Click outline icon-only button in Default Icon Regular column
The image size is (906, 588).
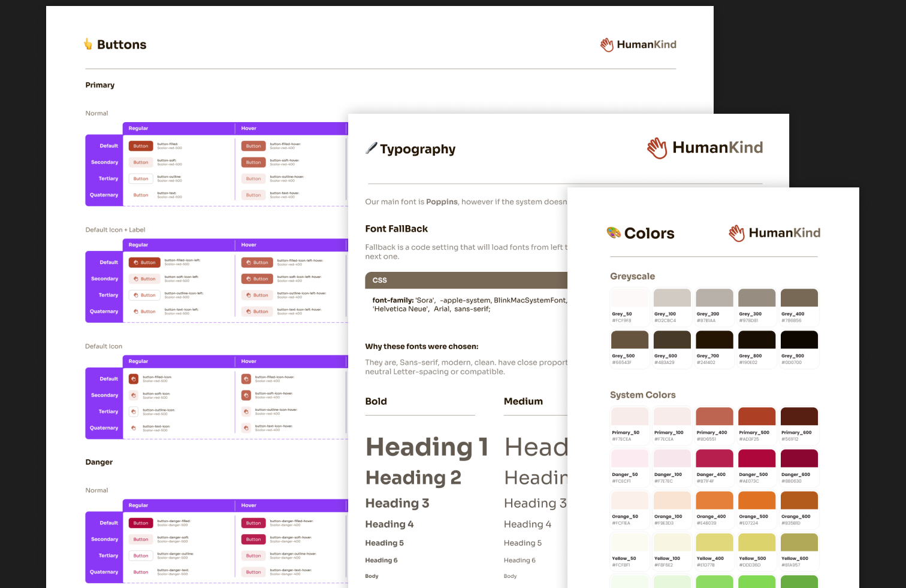point(134,412)
